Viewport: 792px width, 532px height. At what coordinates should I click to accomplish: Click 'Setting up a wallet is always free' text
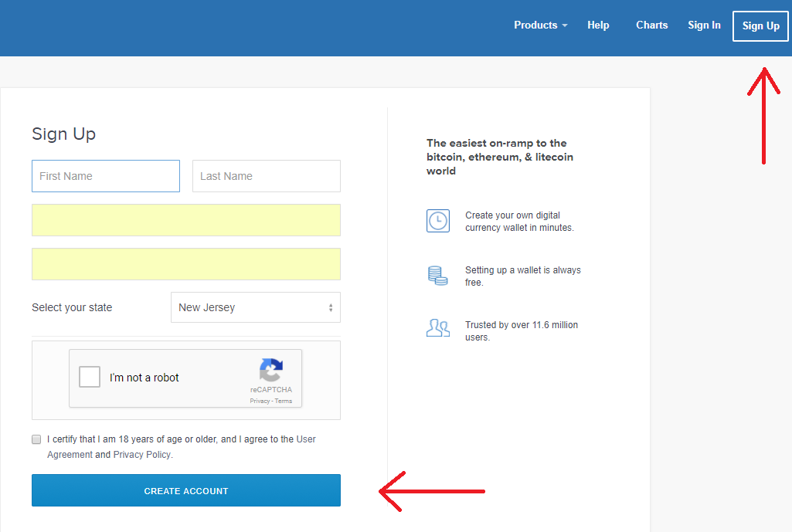point(523,276)
